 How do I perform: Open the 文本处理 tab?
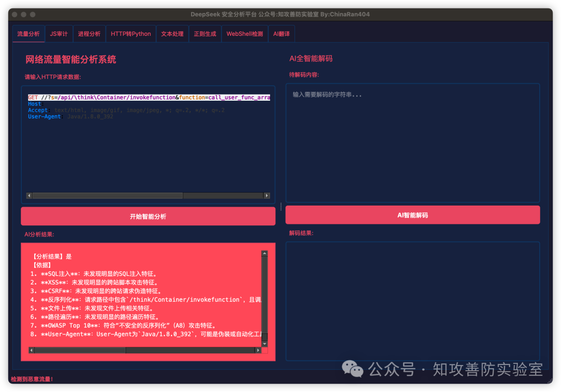[x=172, y=34]
